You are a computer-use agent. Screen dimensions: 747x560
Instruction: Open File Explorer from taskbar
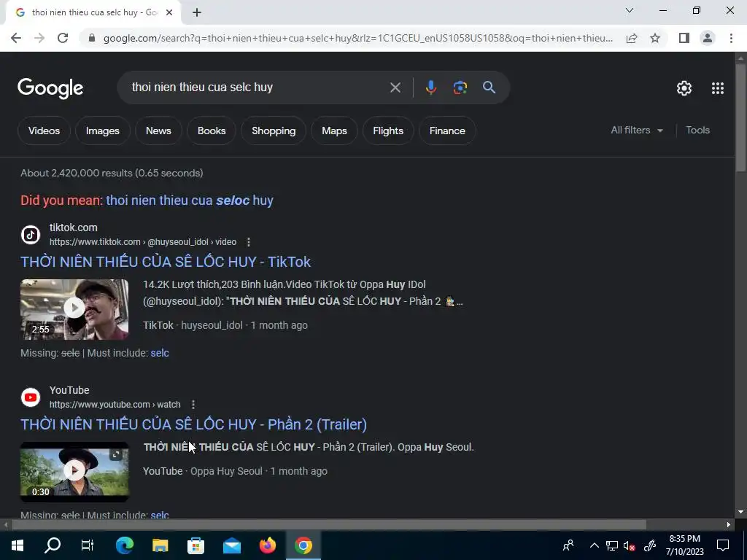(160, 545)
